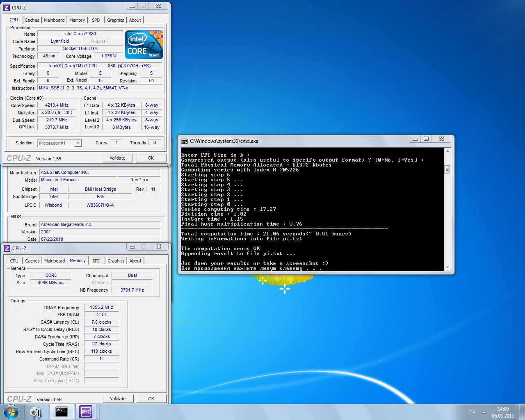Close the Memory CPU-Z window
Viewport: 525px width, 420px height.
click(159, 247)
